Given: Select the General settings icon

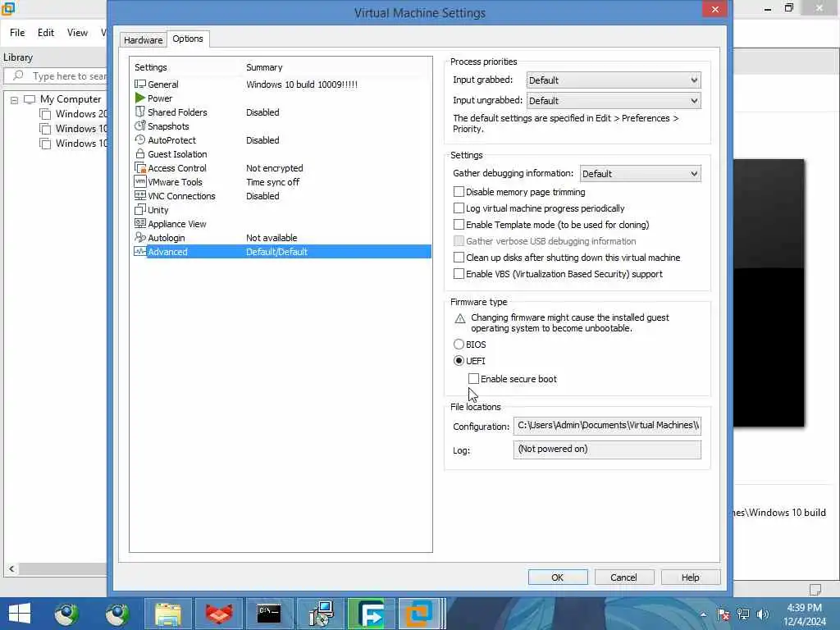Looking at the screenshot, I should coord(139,84).
